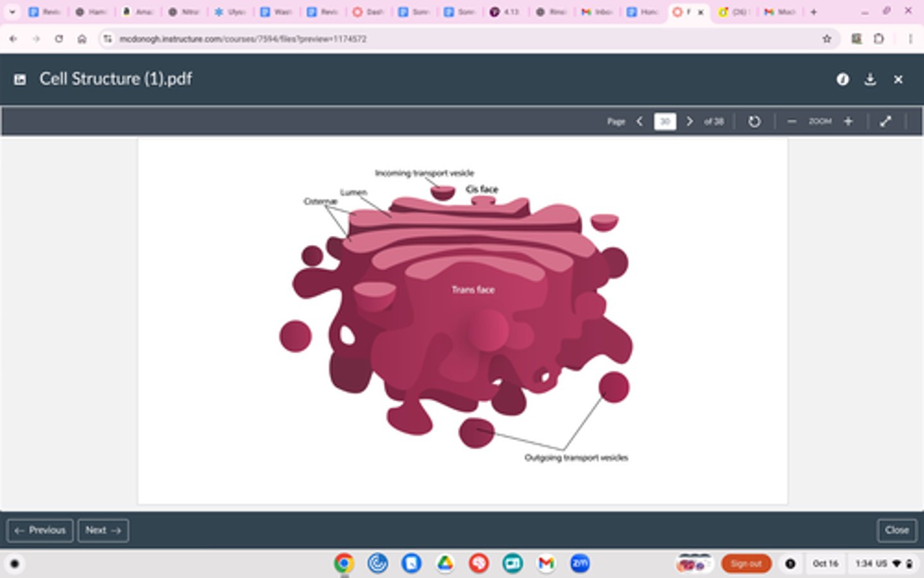Go to the browser home page
This screenshot has height=578, width=924.
pyautogui.click(x=82, y=39)
